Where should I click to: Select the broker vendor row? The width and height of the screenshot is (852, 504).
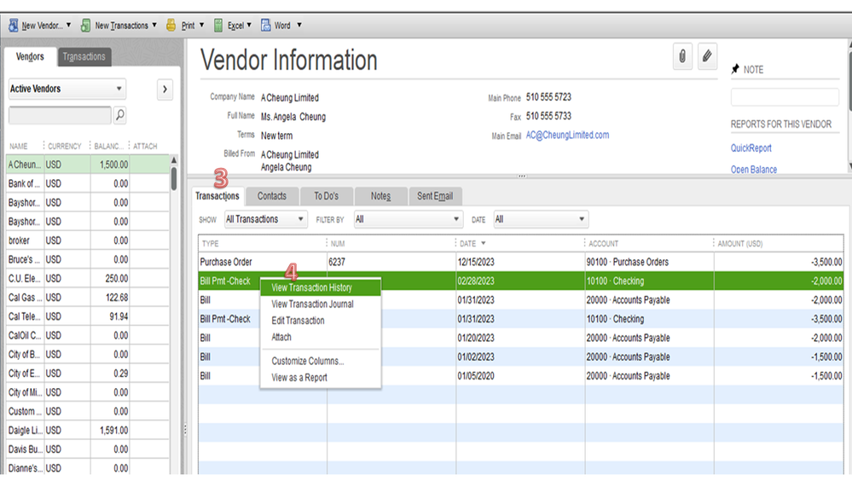point(88,240)
